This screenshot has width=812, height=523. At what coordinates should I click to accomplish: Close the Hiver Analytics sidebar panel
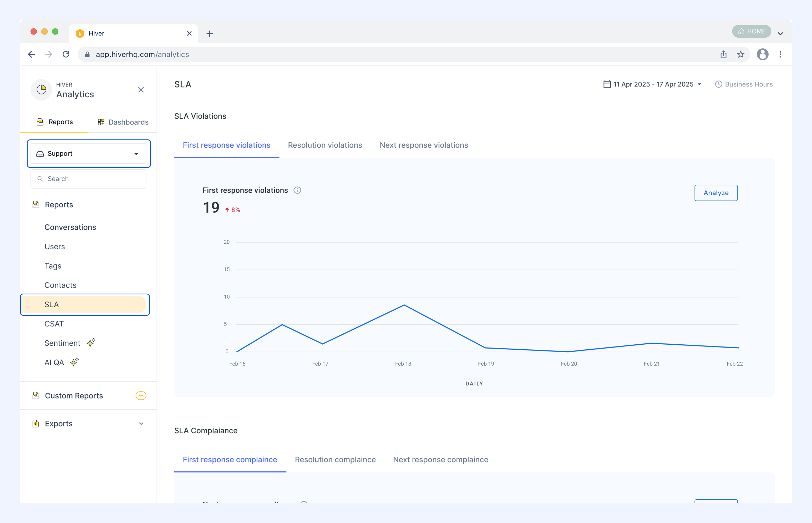(x=141, y=90)
